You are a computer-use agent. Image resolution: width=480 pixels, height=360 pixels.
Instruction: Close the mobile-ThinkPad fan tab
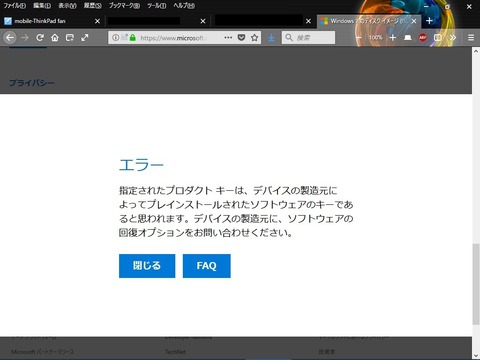(97, 21)
